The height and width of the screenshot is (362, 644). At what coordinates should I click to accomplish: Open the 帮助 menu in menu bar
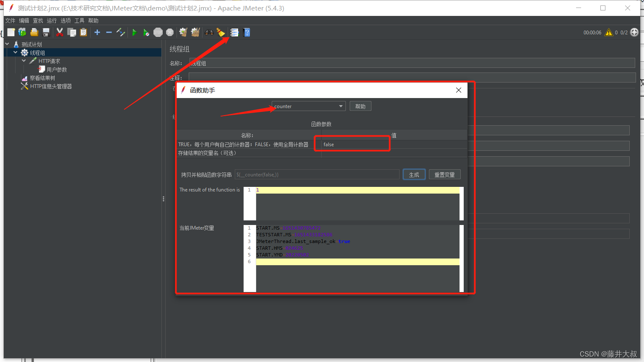pyautogui.click(x=93, y=21)
